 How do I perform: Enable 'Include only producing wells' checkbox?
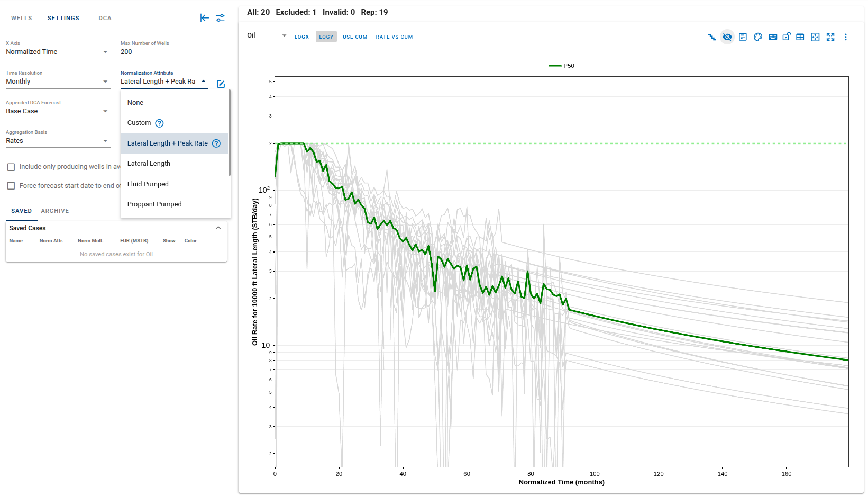click(11, 167)
